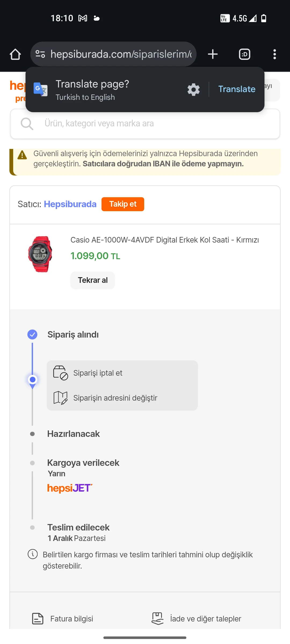
Task: Tap Translate in the translate popup
Action: tap(237, 89)
